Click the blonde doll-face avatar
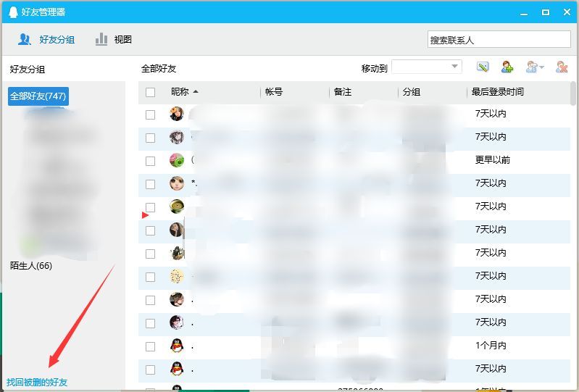This screenshot has height=392, width=579. [x=177, y=183]
